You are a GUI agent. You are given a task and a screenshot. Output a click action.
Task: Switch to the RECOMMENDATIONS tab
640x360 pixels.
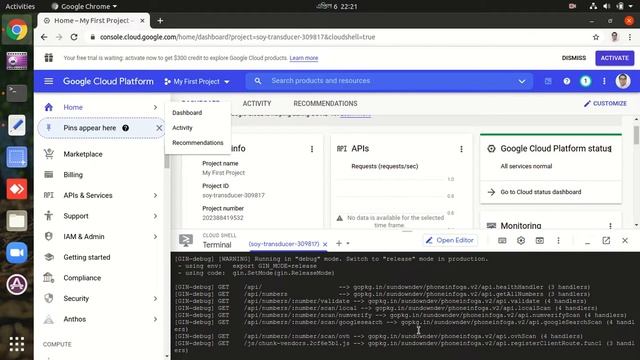(x=325, y=104)
